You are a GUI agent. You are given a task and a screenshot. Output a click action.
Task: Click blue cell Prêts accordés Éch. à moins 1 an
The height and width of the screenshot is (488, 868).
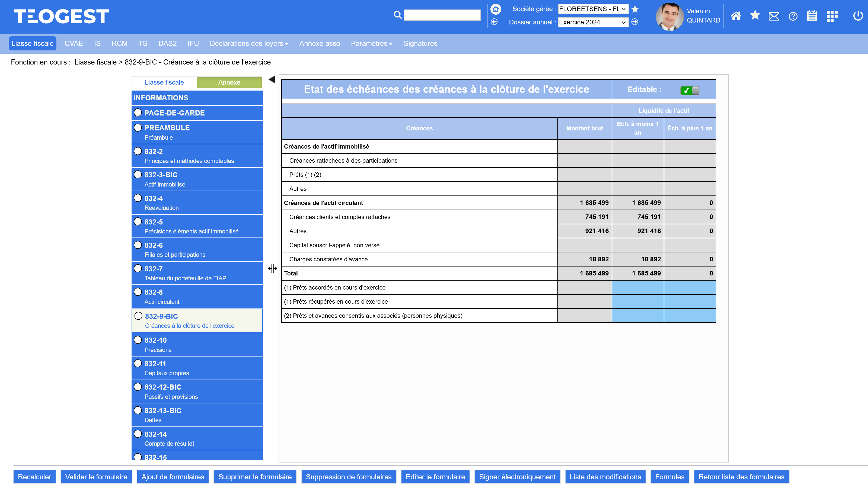pyautogui.click(x=638, y=287)
